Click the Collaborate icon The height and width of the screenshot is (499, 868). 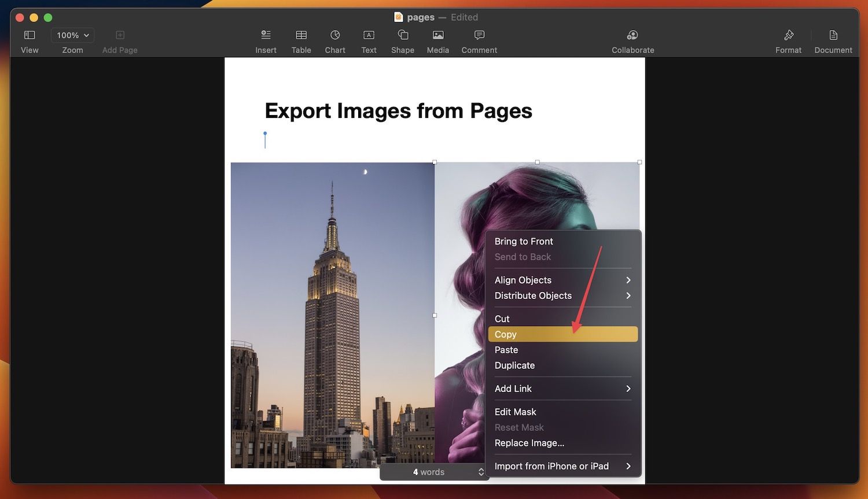pyautogui.click(x=632, y=35)
